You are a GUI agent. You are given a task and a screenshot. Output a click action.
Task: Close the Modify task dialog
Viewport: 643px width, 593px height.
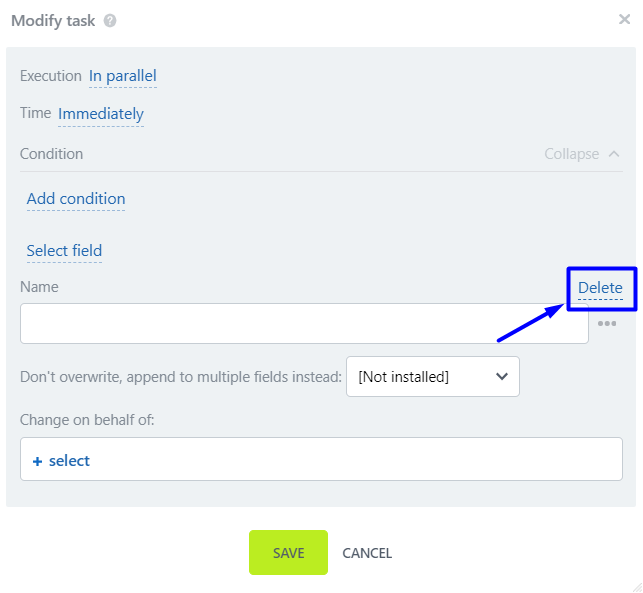click(x=624, y=19)
